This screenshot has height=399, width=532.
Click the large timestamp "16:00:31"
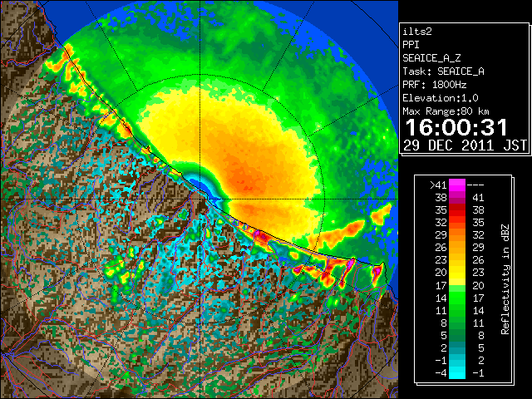(x=456, y=127)
